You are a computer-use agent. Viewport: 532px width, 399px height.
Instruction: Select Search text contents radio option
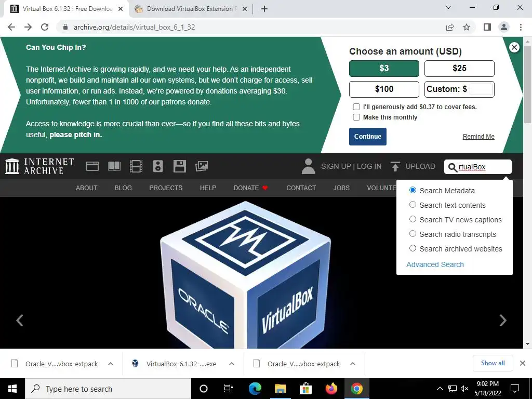click(x=413, y=205)
